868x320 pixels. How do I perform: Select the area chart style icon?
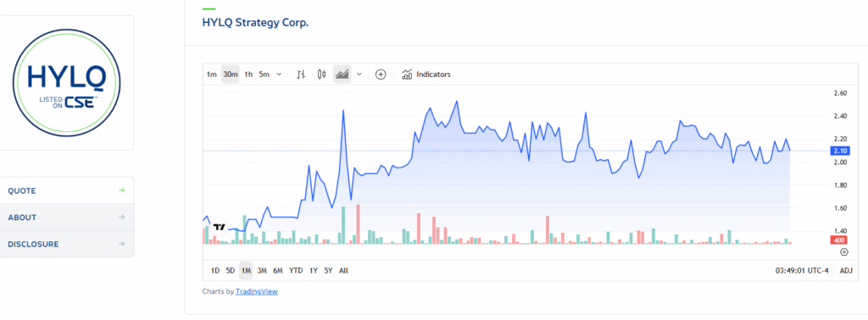click(x=342, y=74)
